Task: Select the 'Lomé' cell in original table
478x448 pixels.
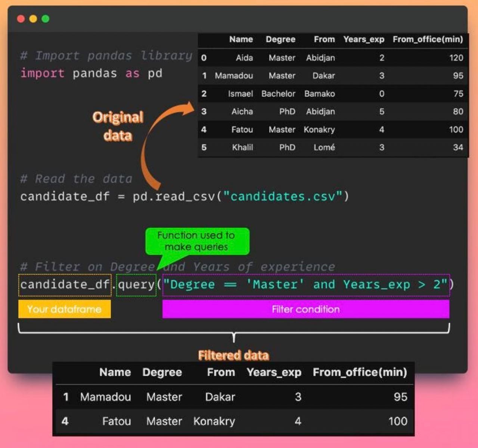Action: (x=324, y=147)
